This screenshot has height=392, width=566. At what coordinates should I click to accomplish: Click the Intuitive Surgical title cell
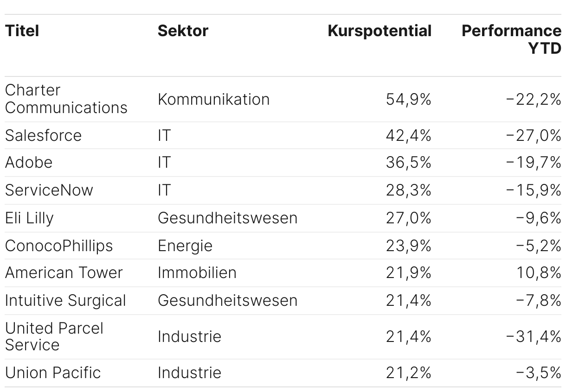65,300
